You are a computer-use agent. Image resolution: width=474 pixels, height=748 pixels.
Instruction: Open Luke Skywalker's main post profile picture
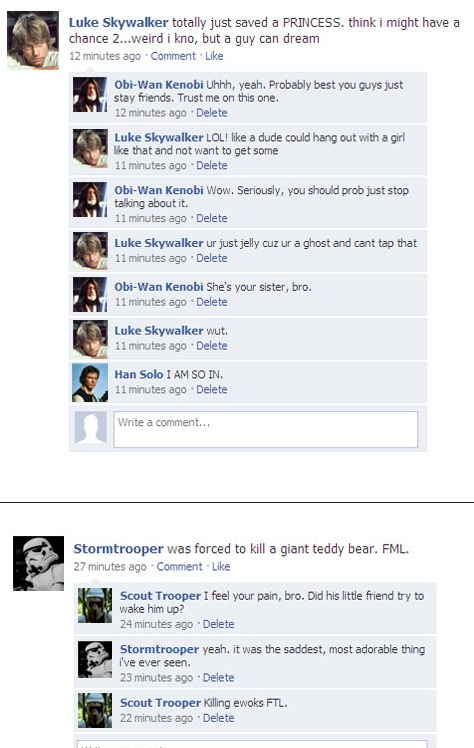(33, 41)
